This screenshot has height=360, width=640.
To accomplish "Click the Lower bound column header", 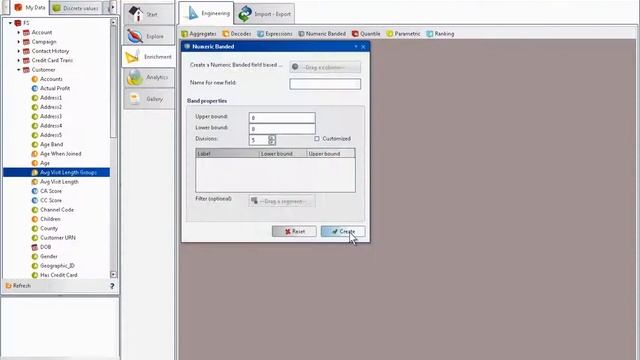I will [283, 153].
